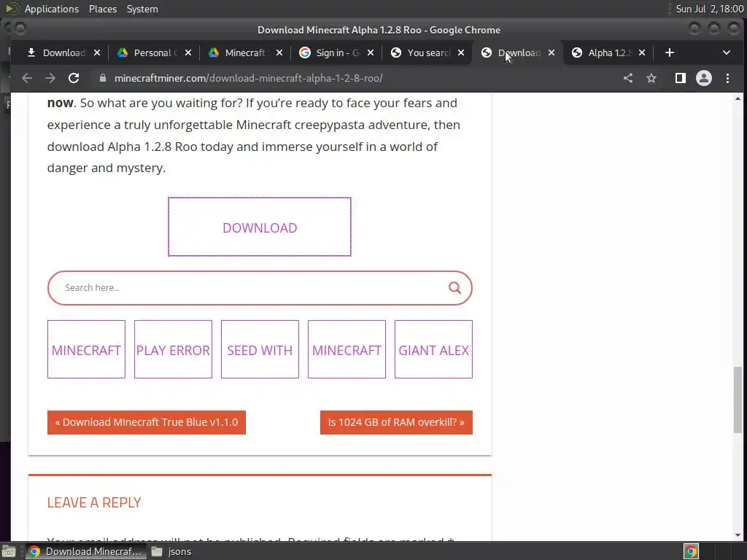Go back to the previous page
Image resolution: width=747 pixels, height=560 pixels.
(27, 78)
